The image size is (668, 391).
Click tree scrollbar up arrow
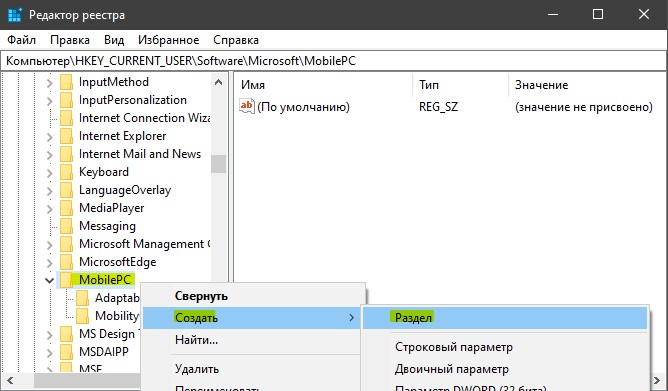(219, 82)
